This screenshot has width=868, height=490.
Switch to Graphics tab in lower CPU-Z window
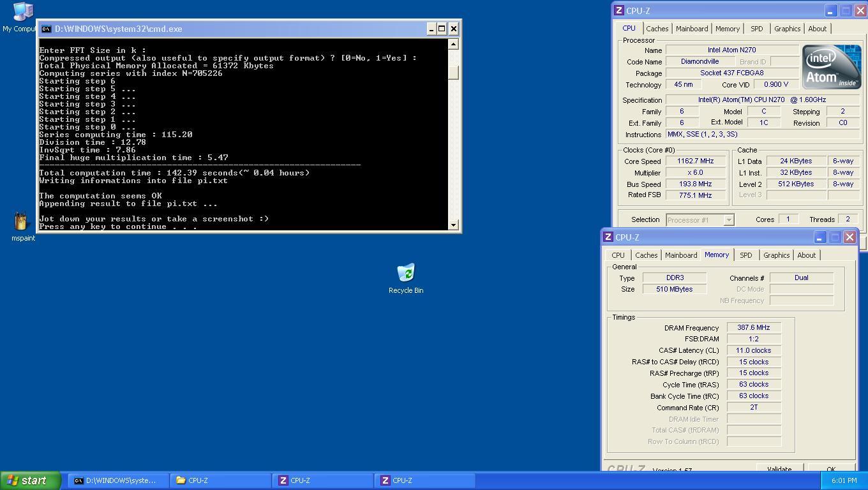click(x=776, y=255)
